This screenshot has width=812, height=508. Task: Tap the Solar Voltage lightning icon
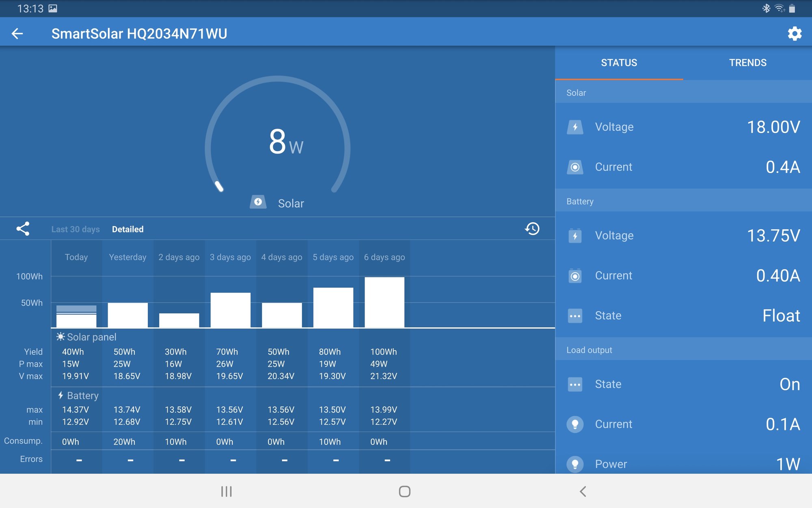[575, 127]
